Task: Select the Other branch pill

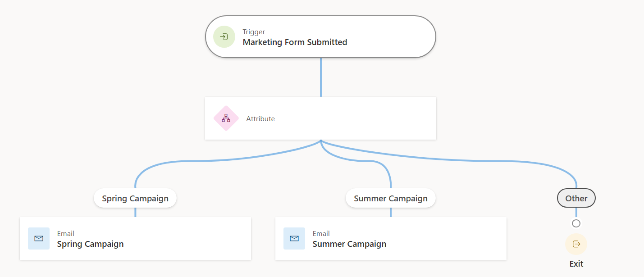Action: [x=576, y=198]
